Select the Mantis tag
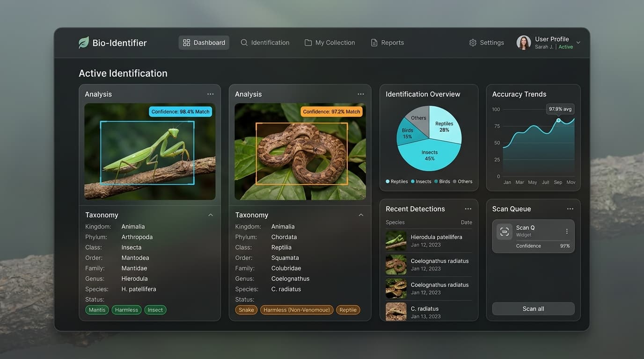The width and height of the screenshot is (644, 359). point(97,310)
